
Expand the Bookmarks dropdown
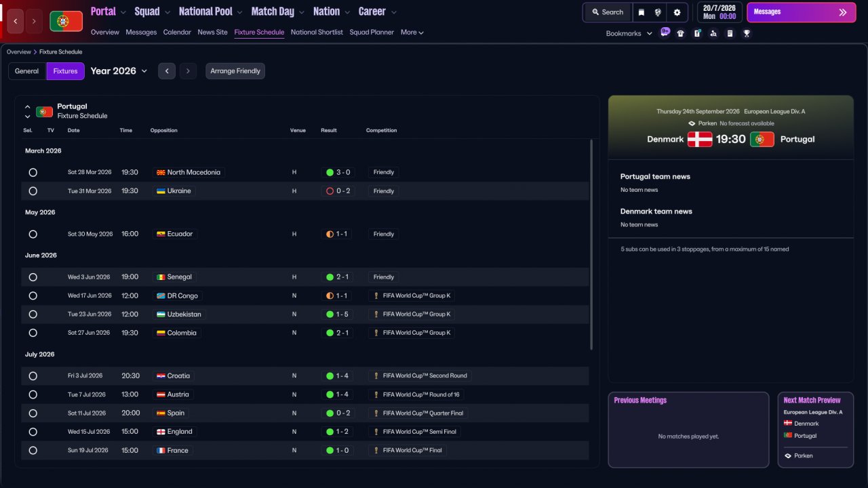click(x=629, y=33)
